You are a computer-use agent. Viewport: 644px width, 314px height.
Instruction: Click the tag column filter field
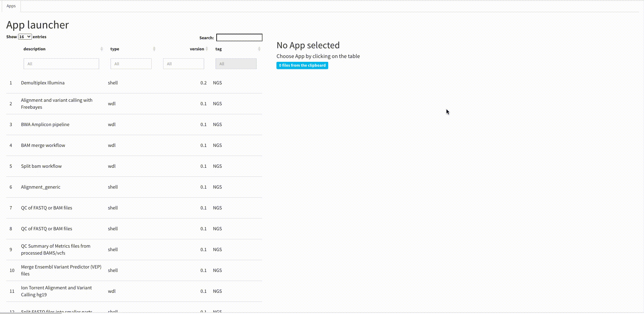click(236, 64)
